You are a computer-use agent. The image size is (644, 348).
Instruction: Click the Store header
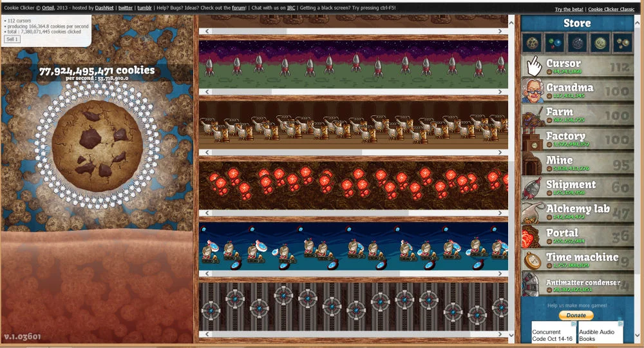click(577, 23)
